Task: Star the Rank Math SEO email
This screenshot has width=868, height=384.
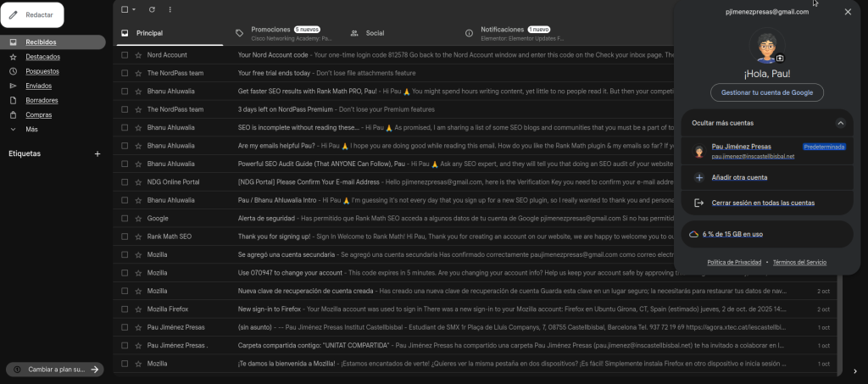Action: tap(138, 237)
